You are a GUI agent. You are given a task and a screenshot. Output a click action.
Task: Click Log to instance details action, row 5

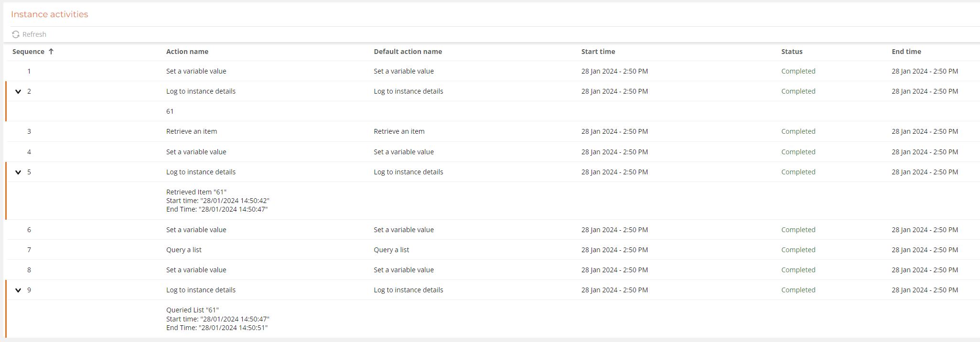[x=201, y=172]
